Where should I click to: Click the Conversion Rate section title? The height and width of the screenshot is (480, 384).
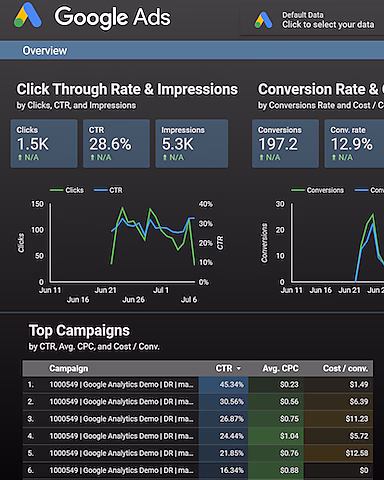click(x=321, y=89)
